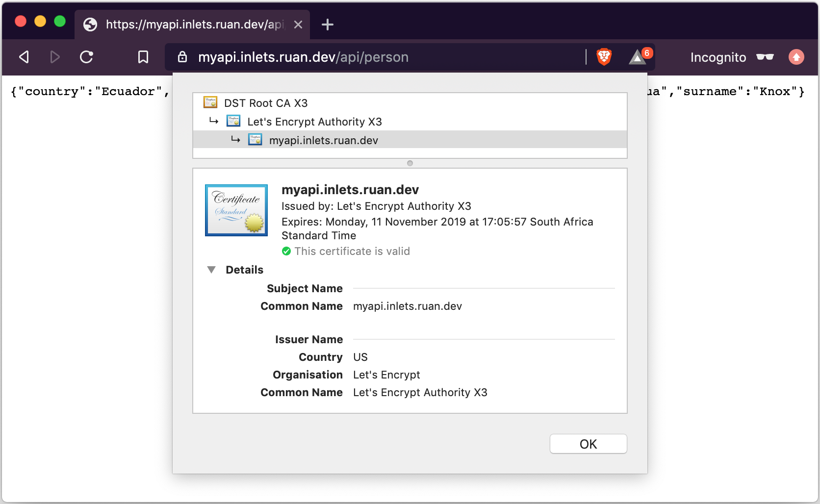Click the forward navigation arrow
This screenshot has width=820, height=504.
(55, 57)
